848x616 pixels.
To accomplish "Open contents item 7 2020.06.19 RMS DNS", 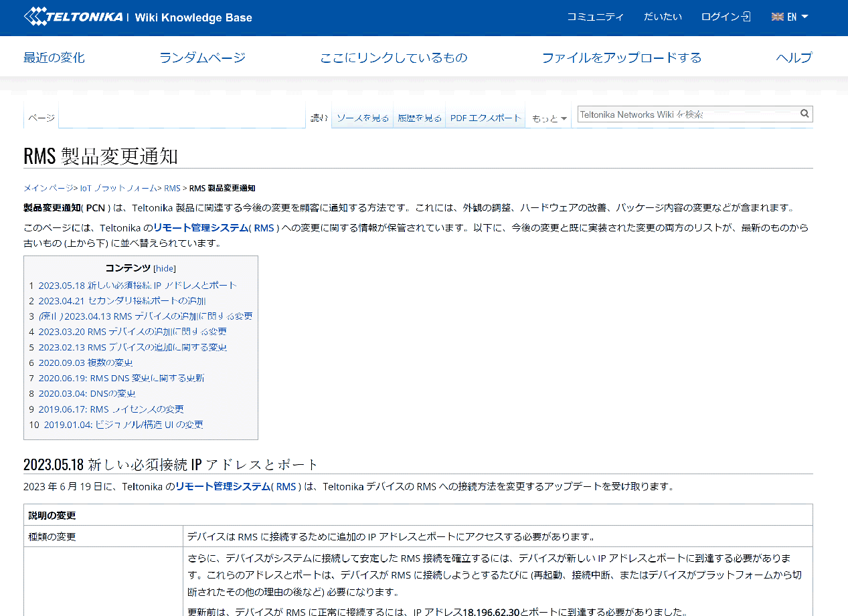I will (121, 378).
